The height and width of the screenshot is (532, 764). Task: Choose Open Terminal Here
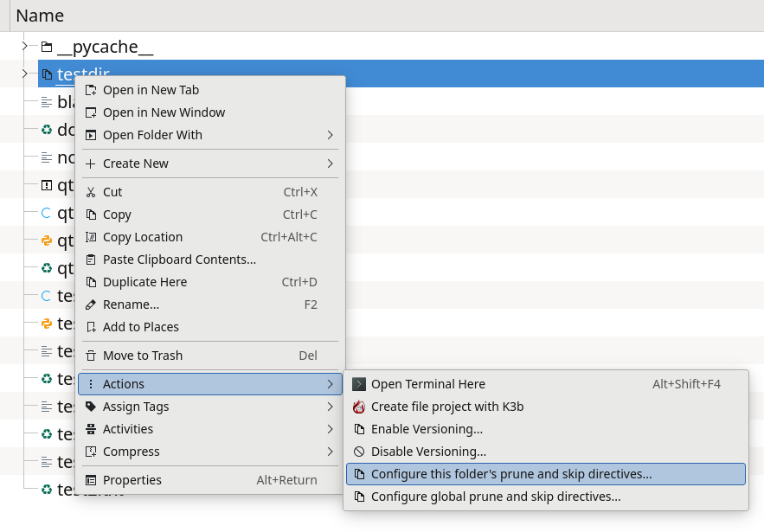pyautogui.click(x=546, y=384)
